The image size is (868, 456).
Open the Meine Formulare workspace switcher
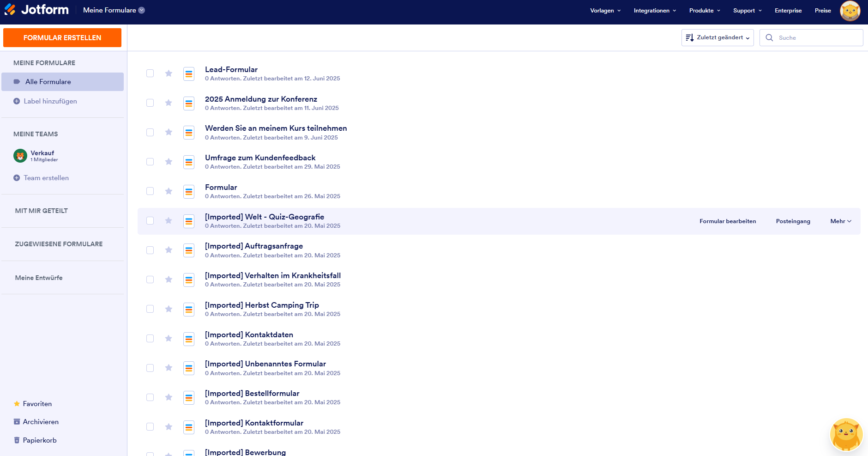114,10
